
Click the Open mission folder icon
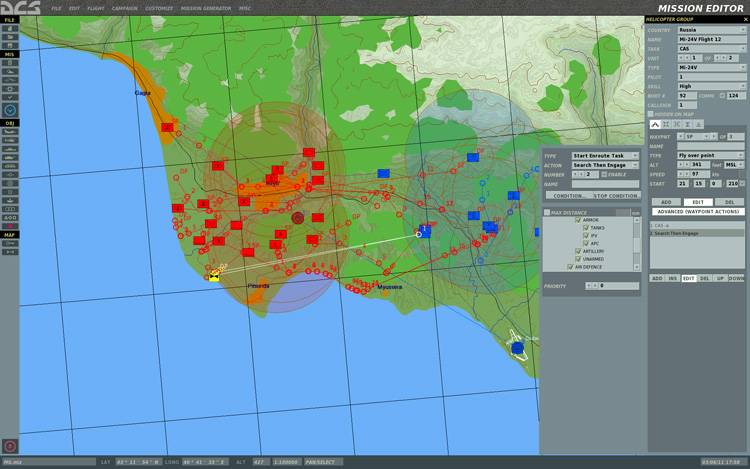tap(10, 37)
